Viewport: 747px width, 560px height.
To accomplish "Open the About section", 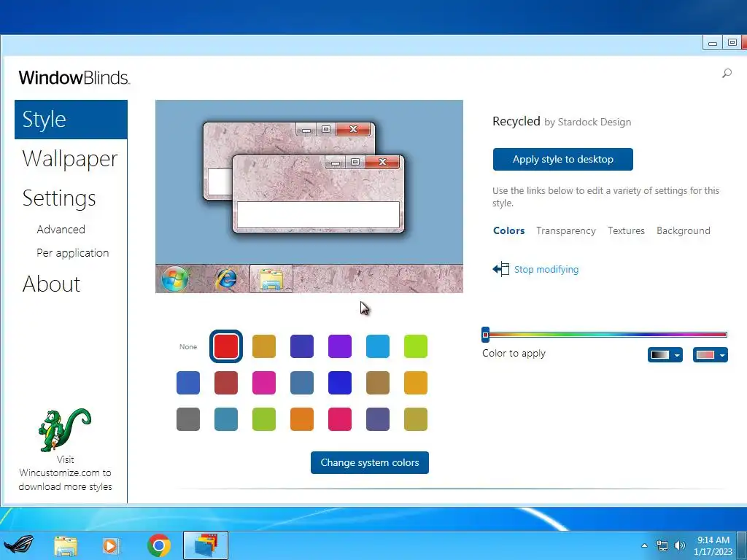I will coord(52,284).
